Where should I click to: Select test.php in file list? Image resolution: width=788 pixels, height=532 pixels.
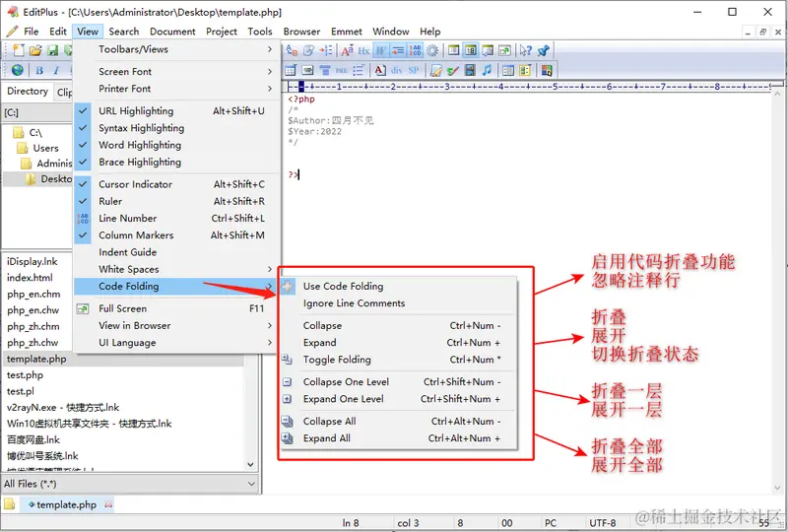coord(26,375)
